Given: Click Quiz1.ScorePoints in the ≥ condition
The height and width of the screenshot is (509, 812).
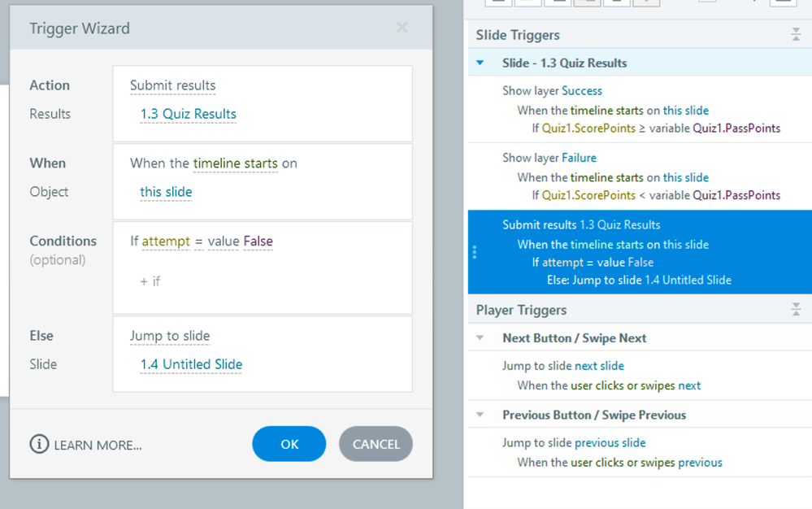Looking at the screenshot, I should (x=588, y=128).
